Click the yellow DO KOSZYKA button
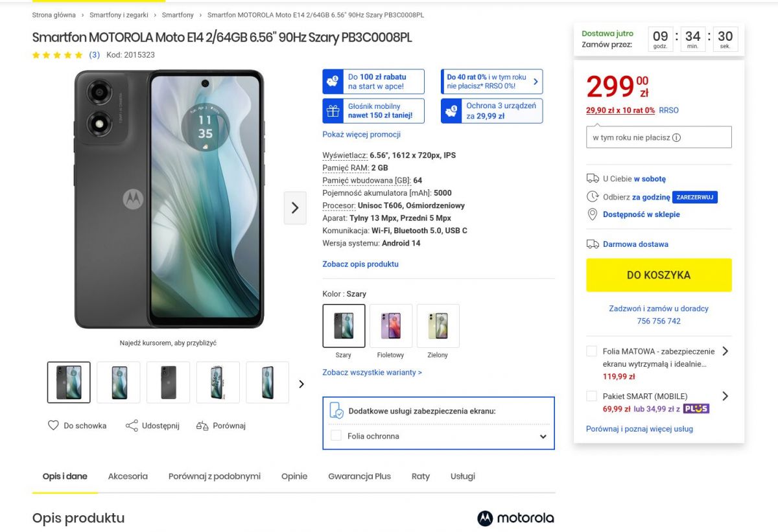The width and height of the screenshot is (778, 532). [x=659, y=275]
